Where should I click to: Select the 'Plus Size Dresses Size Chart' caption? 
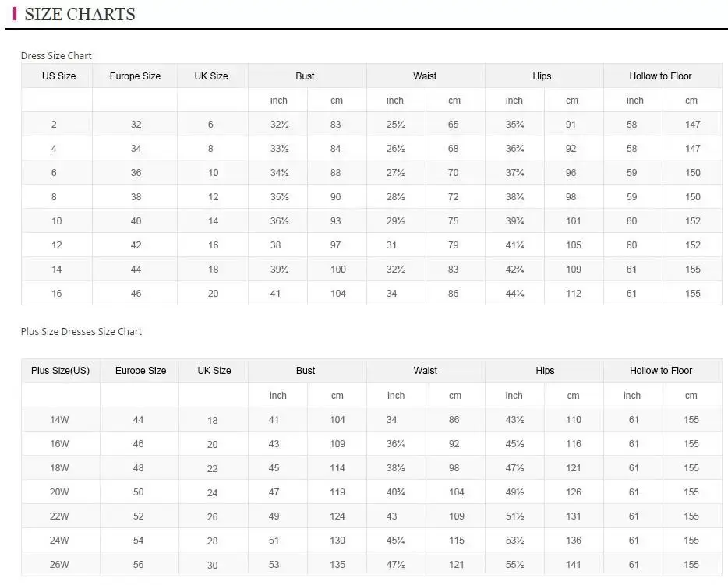[x=81, y=332]
